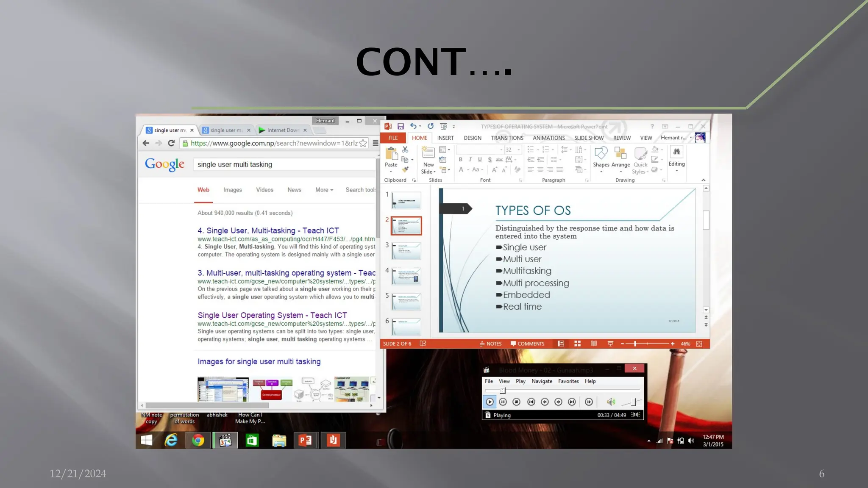Open the Shapes gallery icon
The height and width of the screenshot is (488, 868).
tap(601, 153)
